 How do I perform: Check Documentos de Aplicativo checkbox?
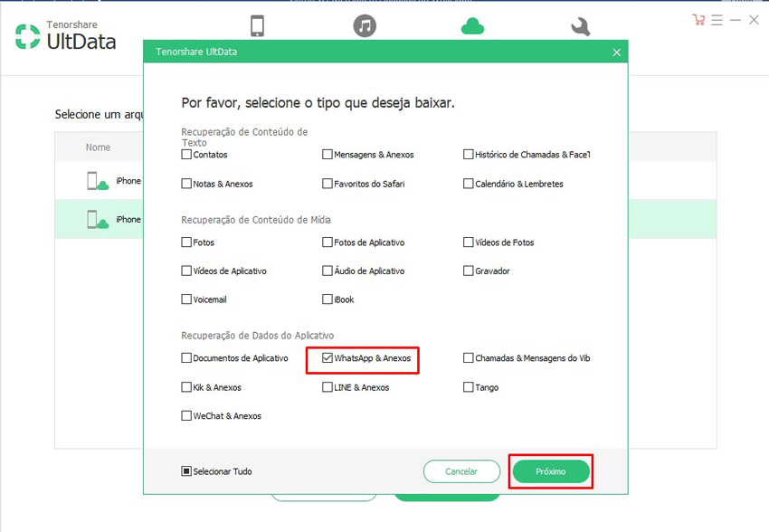pos(186,358)
